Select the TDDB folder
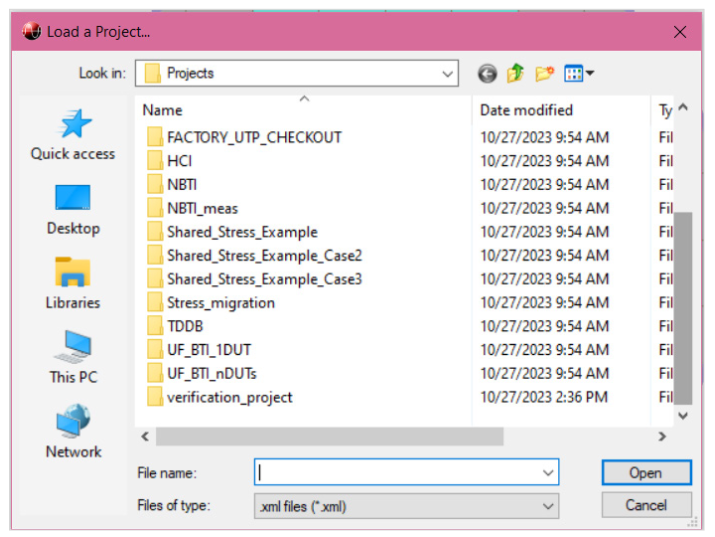Viewport: 715px width, 537px height. 185,326
